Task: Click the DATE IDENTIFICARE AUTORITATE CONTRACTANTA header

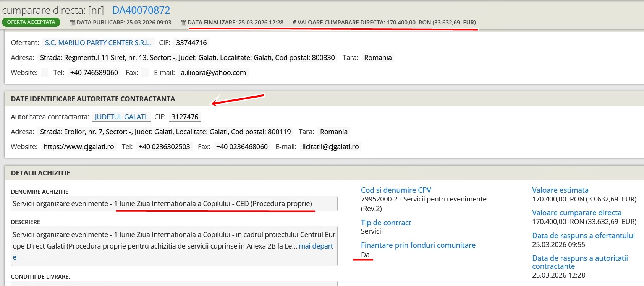Action: pyautogui.click(x=93, y=99)
